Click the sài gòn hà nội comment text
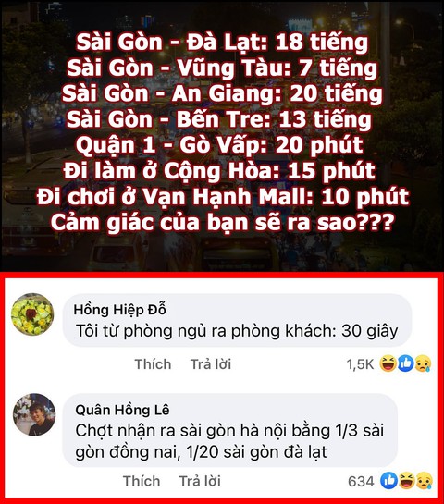Viewport: 444px width, 504px height. click(x=229, y=441)
